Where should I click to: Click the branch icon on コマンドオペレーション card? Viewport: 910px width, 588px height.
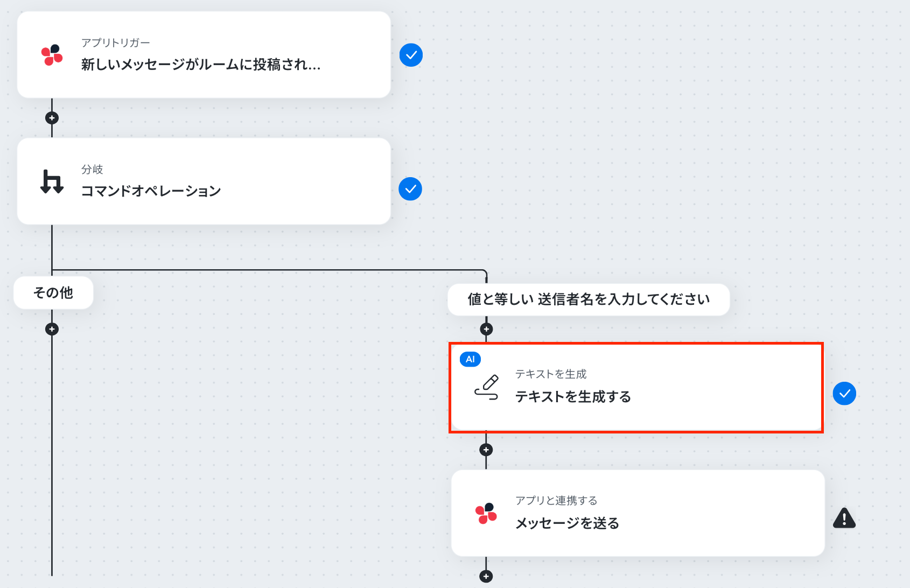[x=52, y=181]
